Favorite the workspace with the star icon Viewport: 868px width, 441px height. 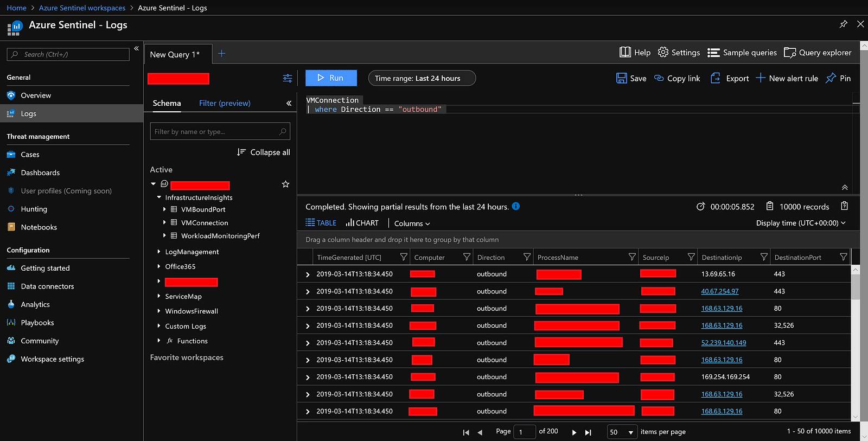(285, 184)
